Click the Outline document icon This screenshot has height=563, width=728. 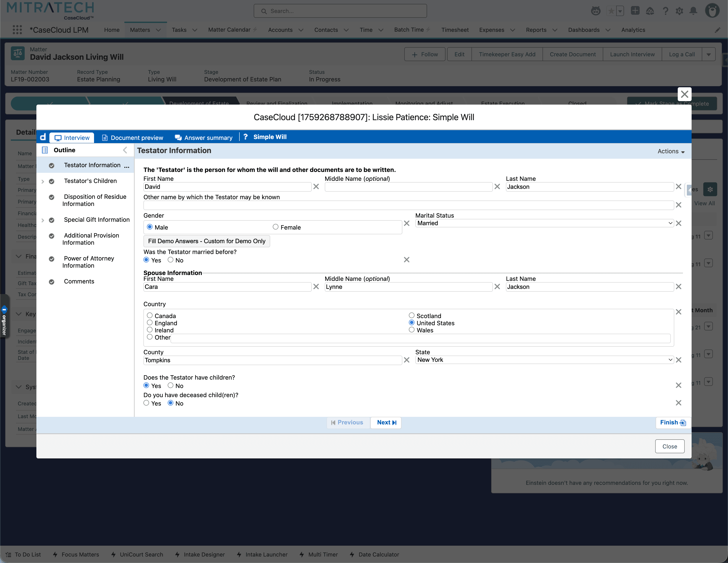coord(45,150)
